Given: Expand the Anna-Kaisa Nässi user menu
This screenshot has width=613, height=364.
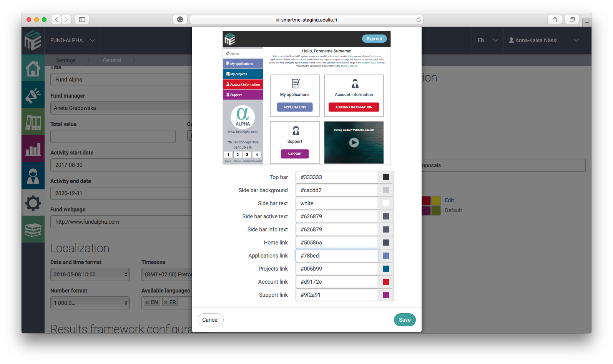Looking at the screenshot, I should click(543, 40).
